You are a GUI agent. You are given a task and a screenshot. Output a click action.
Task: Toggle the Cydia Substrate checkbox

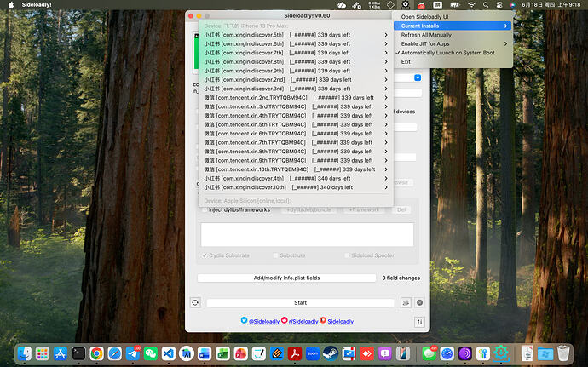pyautogui.click(x=205, y=255)
